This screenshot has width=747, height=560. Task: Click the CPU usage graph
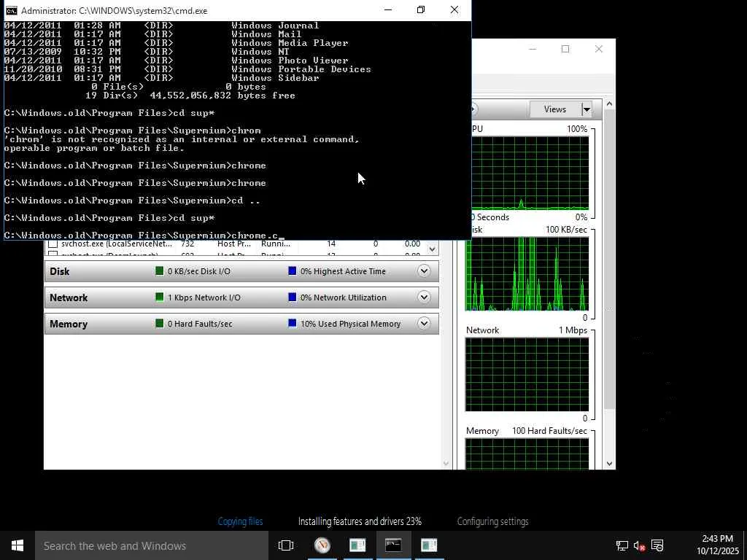point(530,174)
